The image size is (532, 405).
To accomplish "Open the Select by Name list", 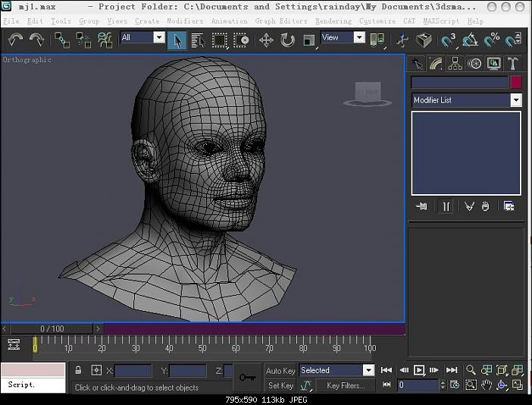I will coord(198,39).
